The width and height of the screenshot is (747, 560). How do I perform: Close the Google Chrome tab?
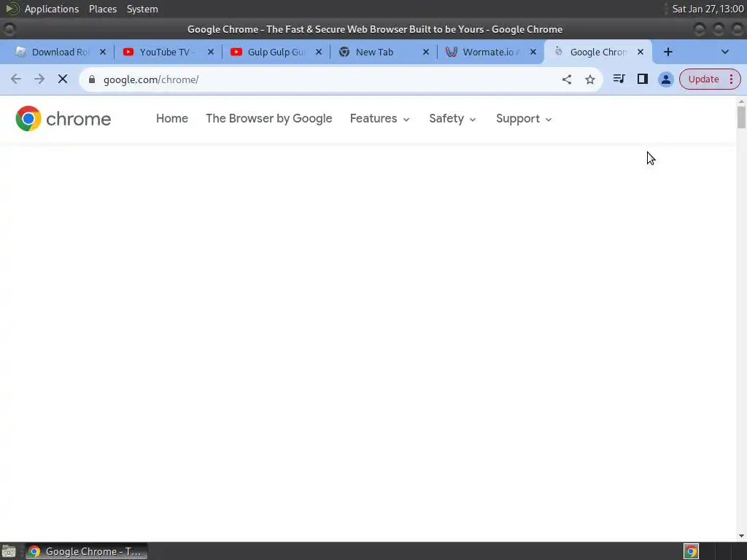[x=640, y=52]
